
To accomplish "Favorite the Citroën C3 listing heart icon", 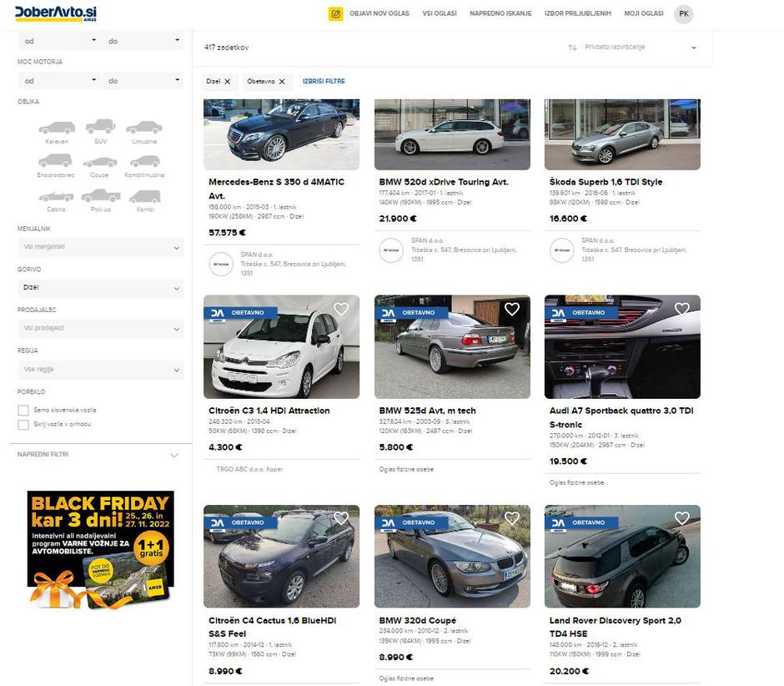I will (341, 310).
